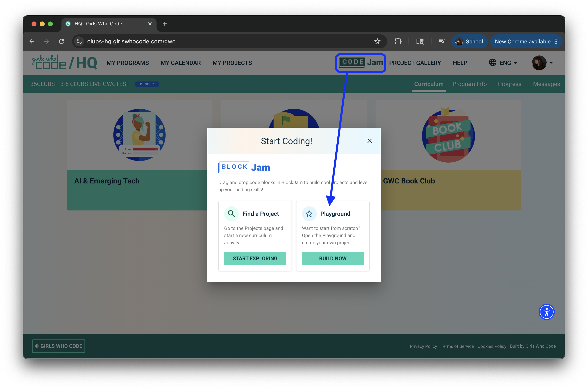The width and height of the screenshot is (588, 389).
Task: Go to the Girls Who Code HQ logo
Action: pos(64,62)
